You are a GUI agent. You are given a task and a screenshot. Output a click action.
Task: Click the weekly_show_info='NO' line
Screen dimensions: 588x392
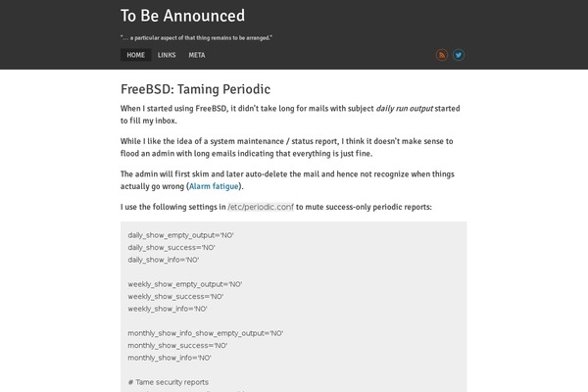tap(168, 309)
